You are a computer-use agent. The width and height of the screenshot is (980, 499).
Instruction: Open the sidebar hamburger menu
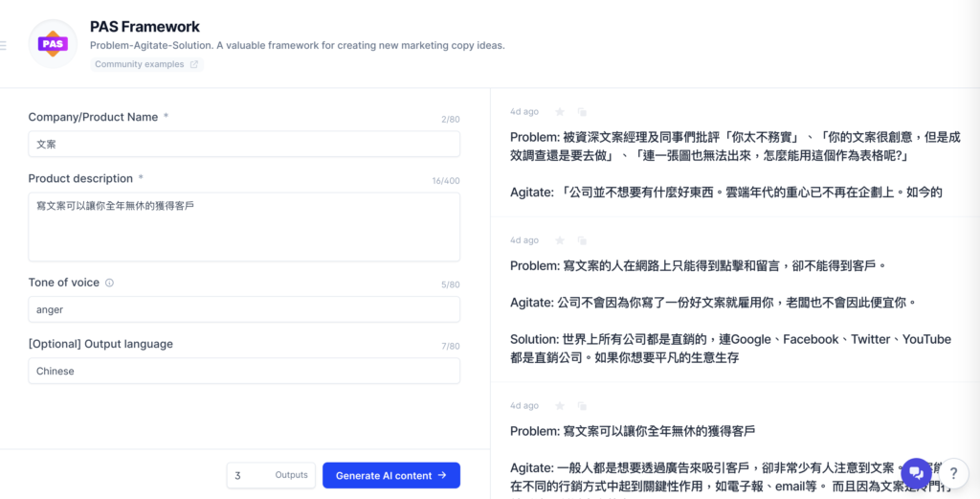[4, 45]
